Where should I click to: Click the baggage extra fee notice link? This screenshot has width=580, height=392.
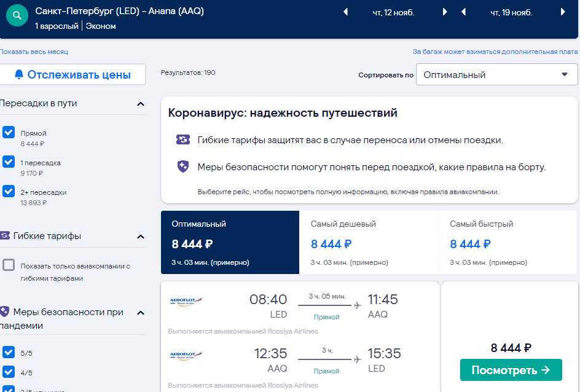pyautogui.click(x=495, y=52)
